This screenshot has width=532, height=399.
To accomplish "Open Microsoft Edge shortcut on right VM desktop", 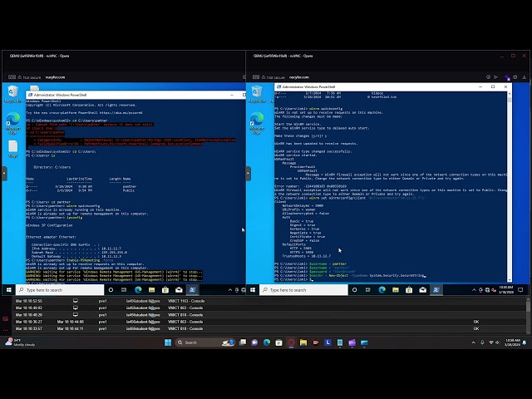I will 257,123.
